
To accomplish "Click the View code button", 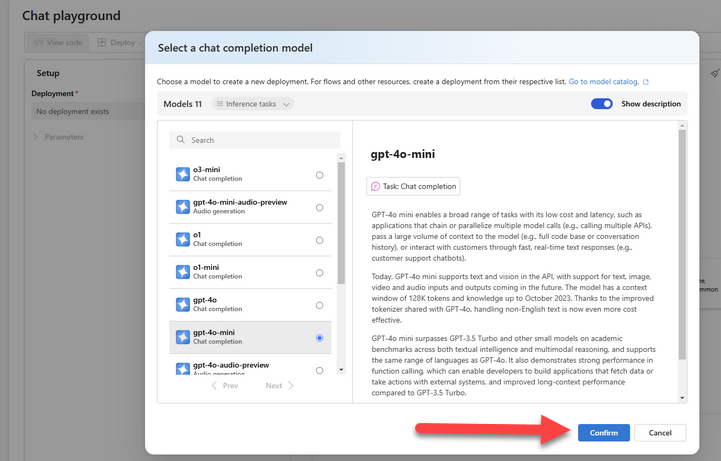I will coord(57,42).
